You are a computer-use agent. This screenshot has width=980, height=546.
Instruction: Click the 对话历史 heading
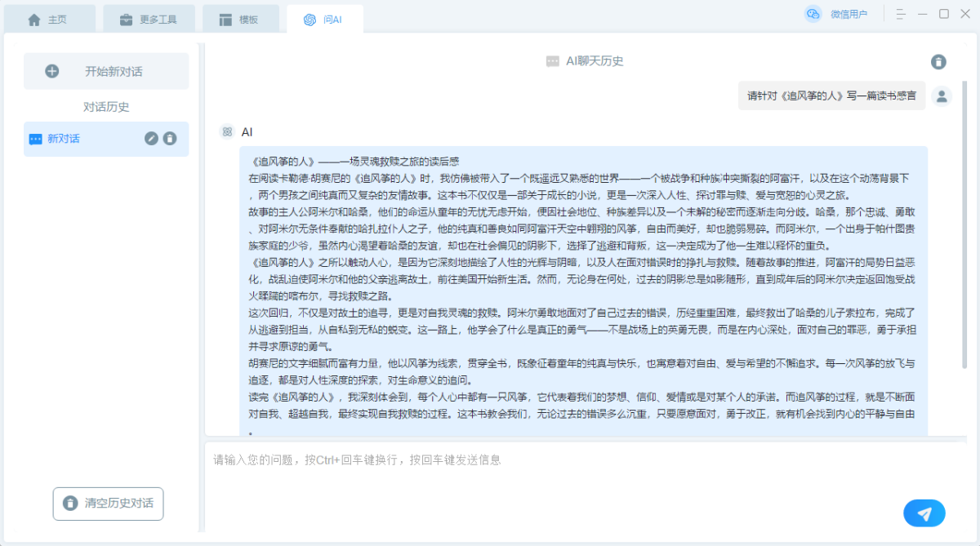tap(106, 107)
